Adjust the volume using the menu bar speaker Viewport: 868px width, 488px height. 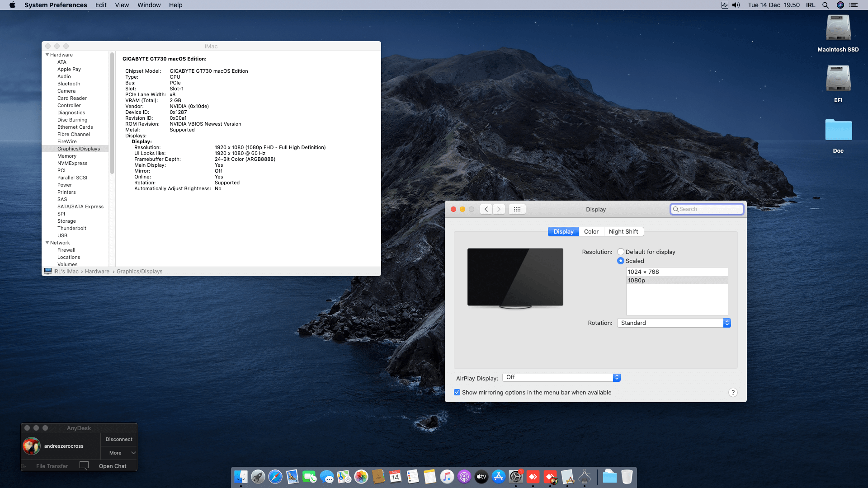pyautogui.click(x=736, y=5)
